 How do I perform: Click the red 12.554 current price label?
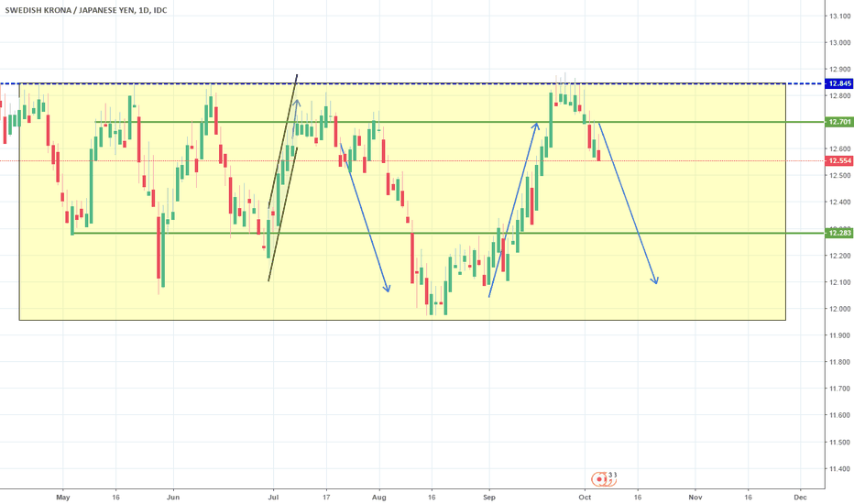tap(839, 160)
